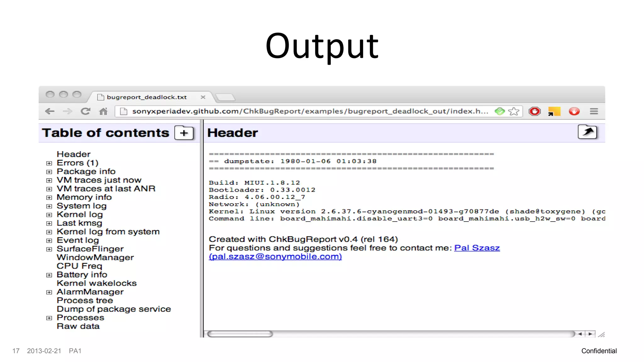Expand the Processes node
Screen dimensions: 644x362
pyautogui.click(x=49, y=318)
